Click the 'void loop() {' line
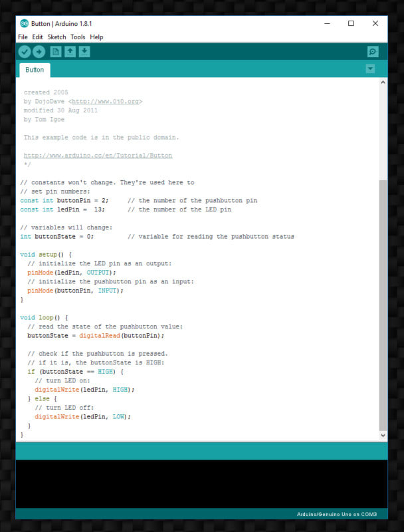The image size is (404, 532). tap(44, 318)
